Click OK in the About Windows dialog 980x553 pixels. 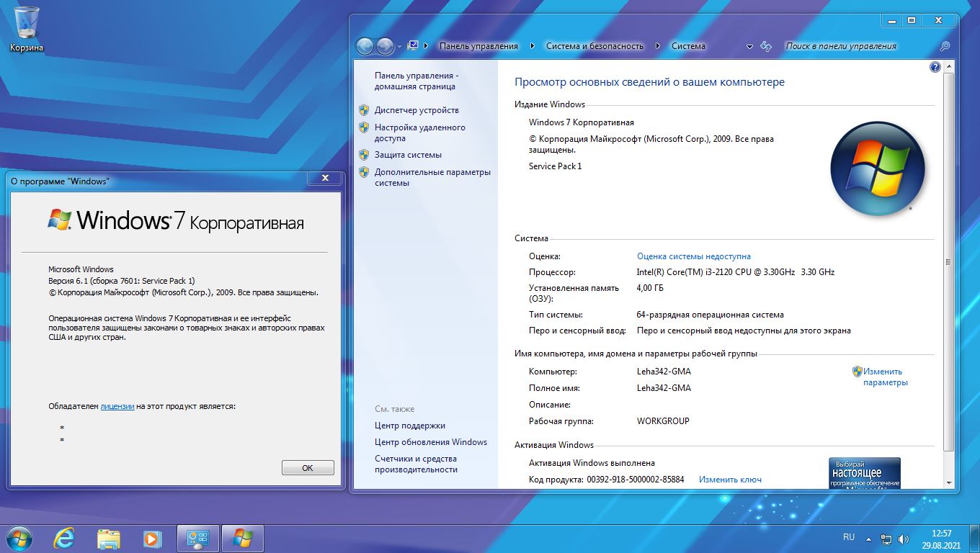(x=308, y=468)
